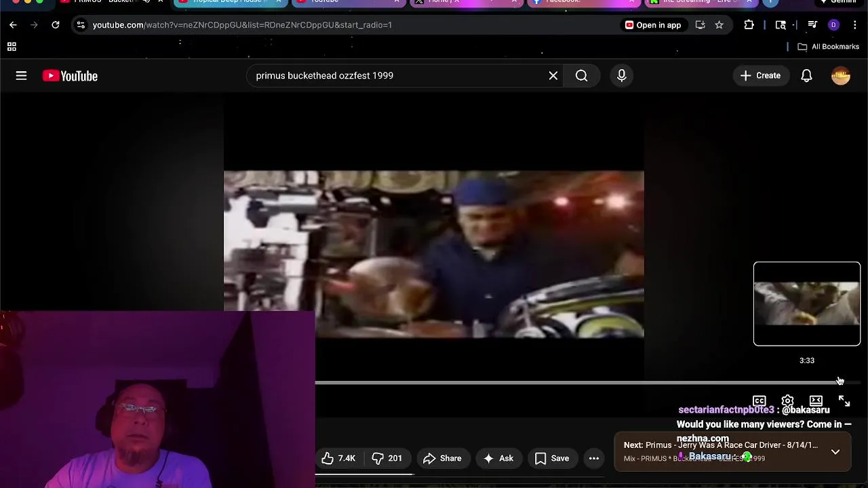The width and height of the screenshot is (868, 488).
Task: Open the player settings gear
Action: point(787,401)
